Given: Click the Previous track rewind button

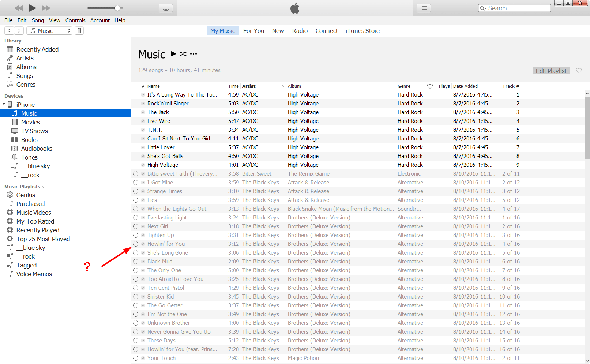Looking at the screenshot, I should pos(18,8).
